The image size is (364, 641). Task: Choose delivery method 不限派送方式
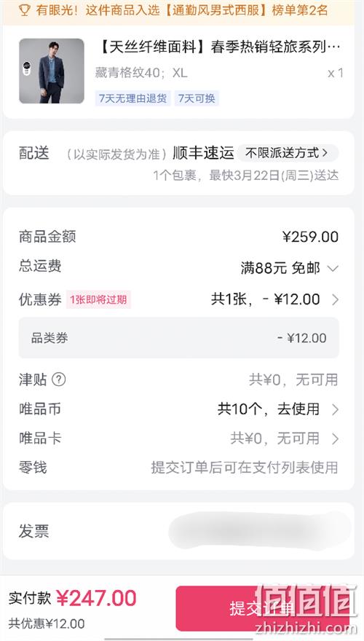point(288,153)
